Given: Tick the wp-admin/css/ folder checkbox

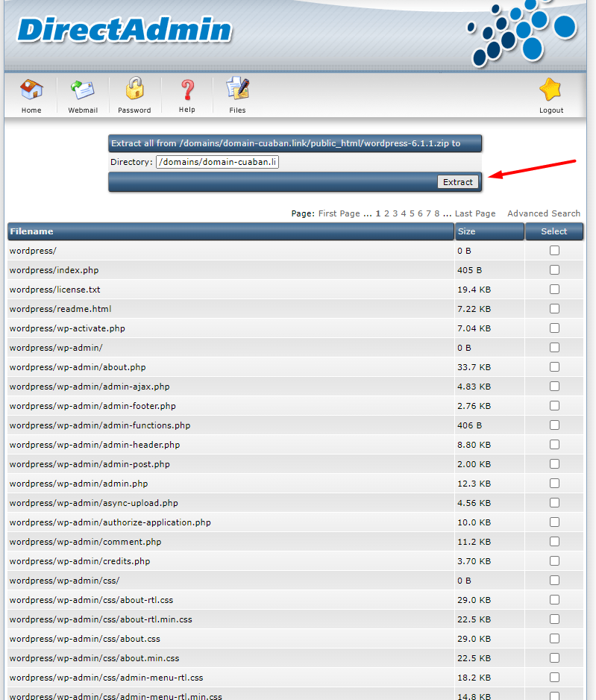Looking at the screenshot, I should coord(554,581).
